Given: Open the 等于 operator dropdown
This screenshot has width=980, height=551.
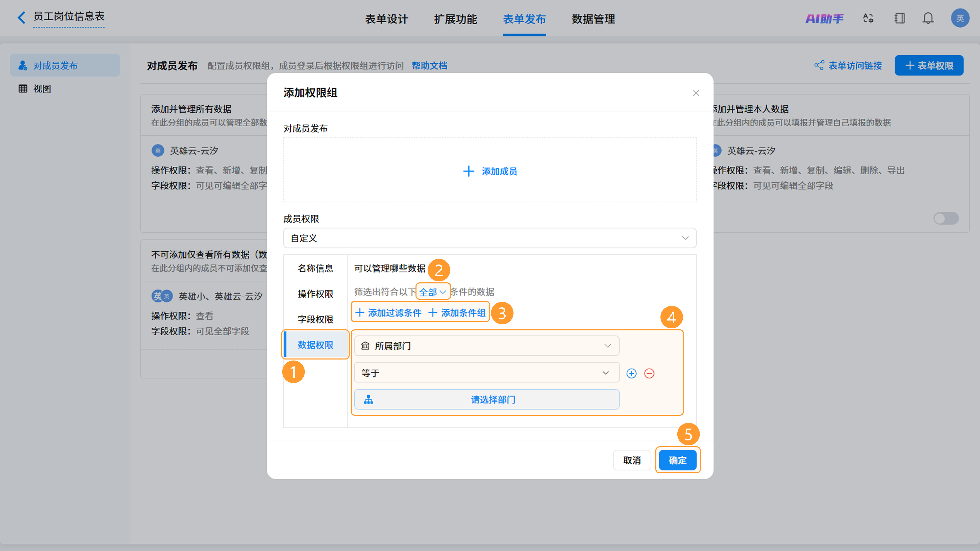Looking at the screenshot, I should click(487, 373).
